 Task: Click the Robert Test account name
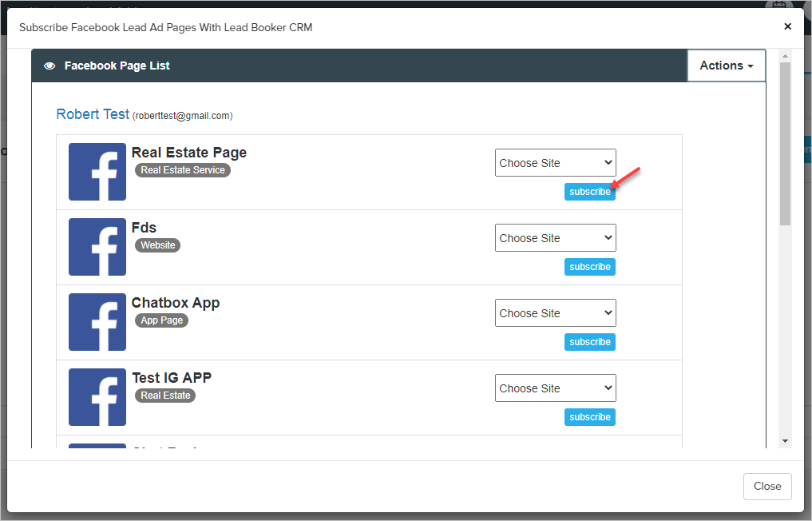click(x=93, y=114)
